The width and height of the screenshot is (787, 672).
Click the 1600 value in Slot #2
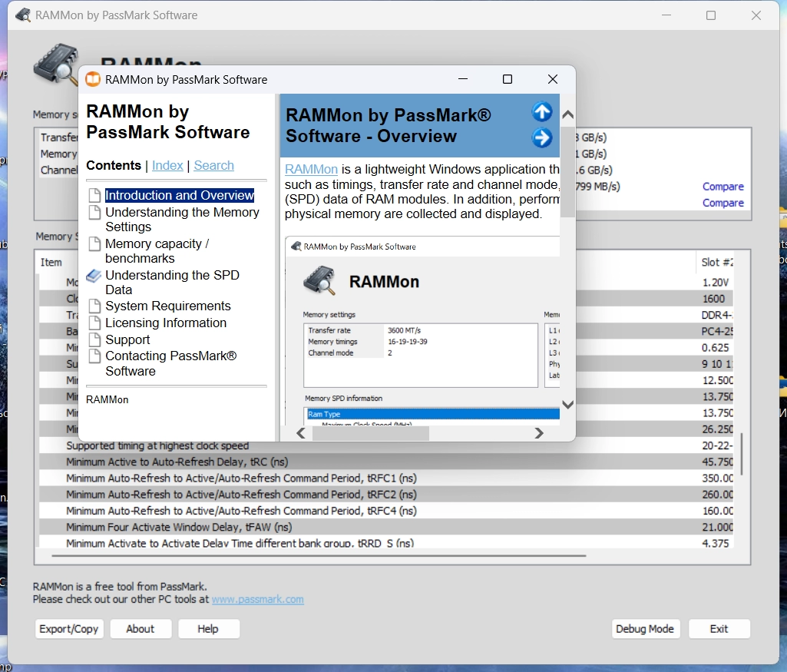713,299
